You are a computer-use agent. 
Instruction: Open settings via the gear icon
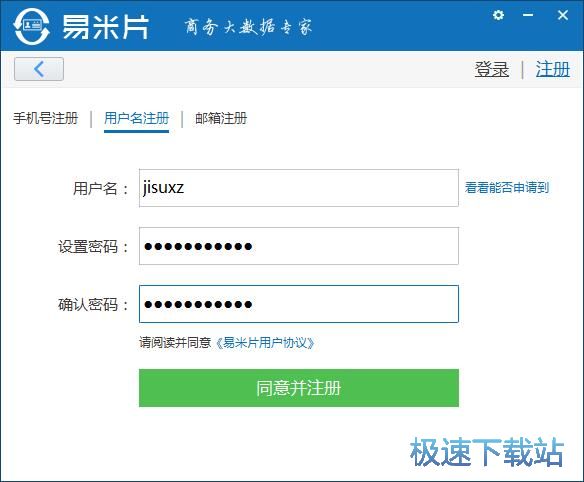coord(498,15)
